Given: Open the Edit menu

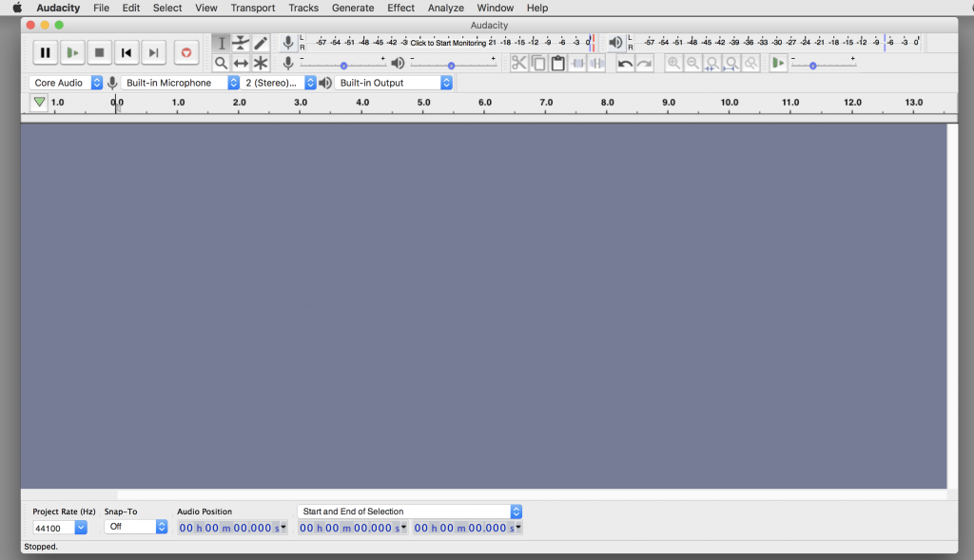Looking at the screenshot, I should point(131,8).
